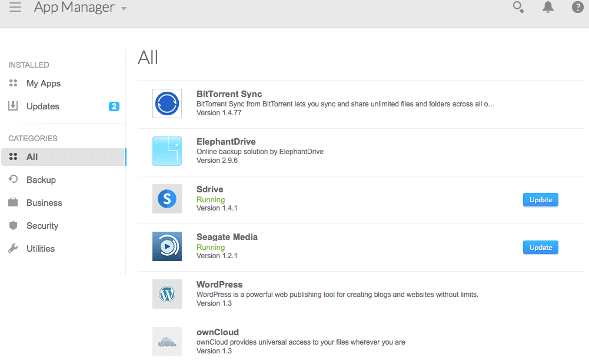Click 'Online backup solution by ElephantDrive' description
The width and height of the screenshot is (589, 364).
tap(260, 152)
